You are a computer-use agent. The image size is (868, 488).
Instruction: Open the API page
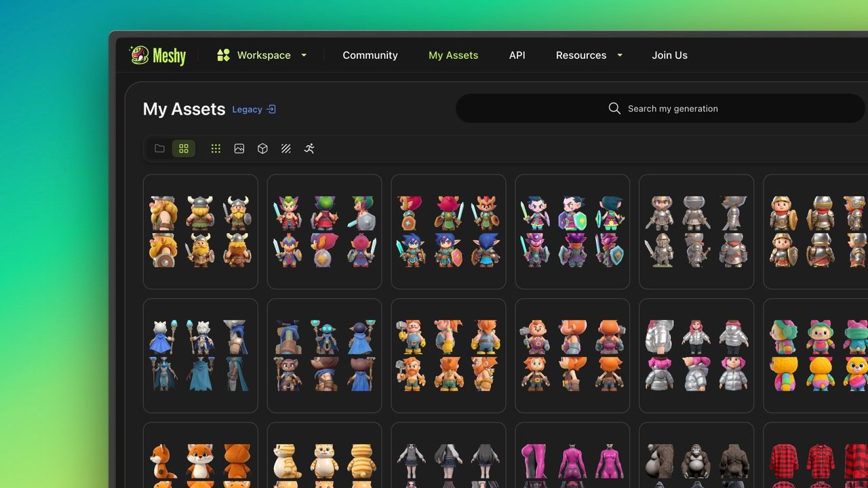pos(517,56)
